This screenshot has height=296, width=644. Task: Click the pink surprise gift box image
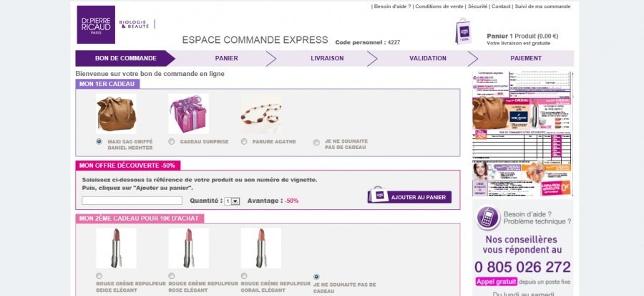188,113
